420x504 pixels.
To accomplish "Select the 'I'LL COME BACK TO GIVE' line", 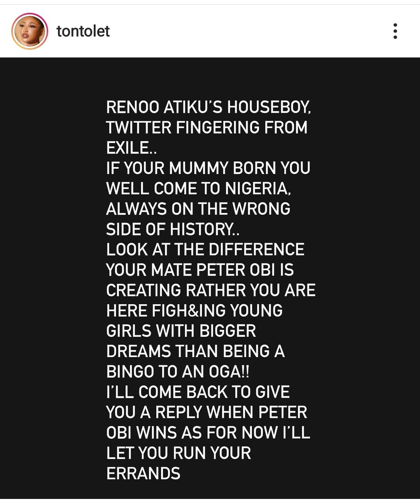I will tap(198, 392).
